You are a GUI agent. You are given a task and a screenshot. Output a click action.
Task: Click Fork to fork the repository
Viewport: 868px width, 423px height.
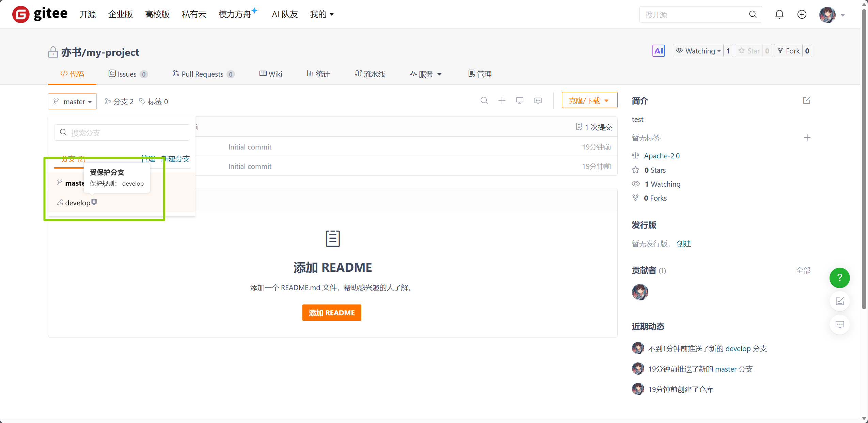pyautogui.click(x=790, y=50)
